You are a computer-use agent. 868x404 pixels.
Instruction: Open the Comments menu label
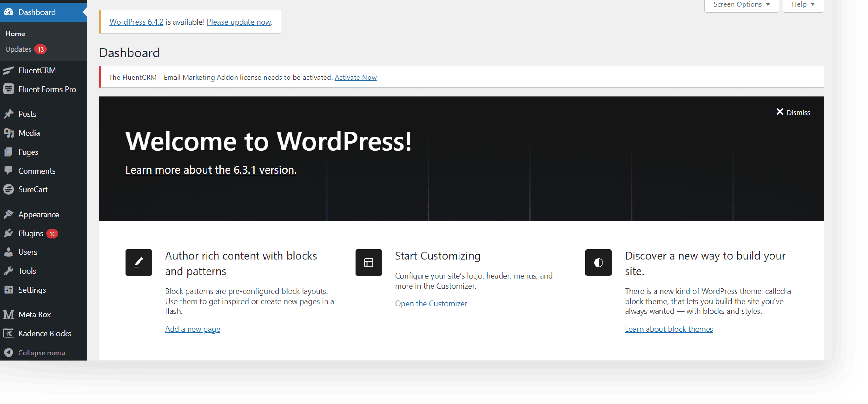pyautogui.click(x=37, y=171)
